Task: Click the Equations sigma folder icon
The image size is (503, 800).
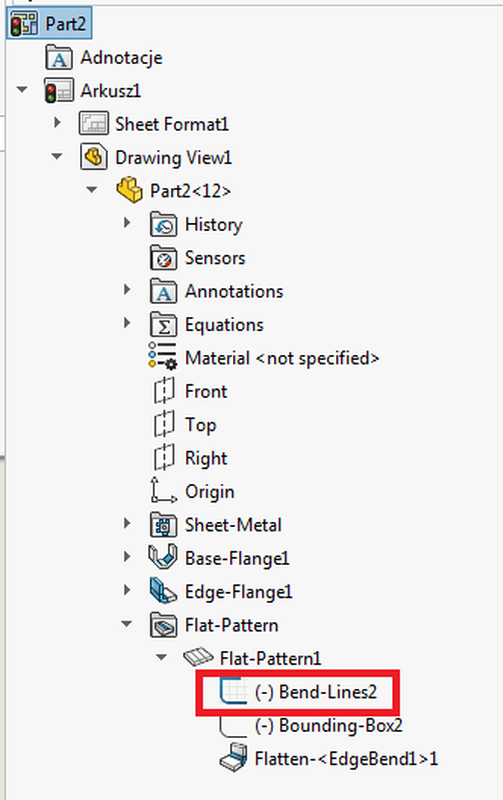Action: pyautogui.click(x=164, y=324)
